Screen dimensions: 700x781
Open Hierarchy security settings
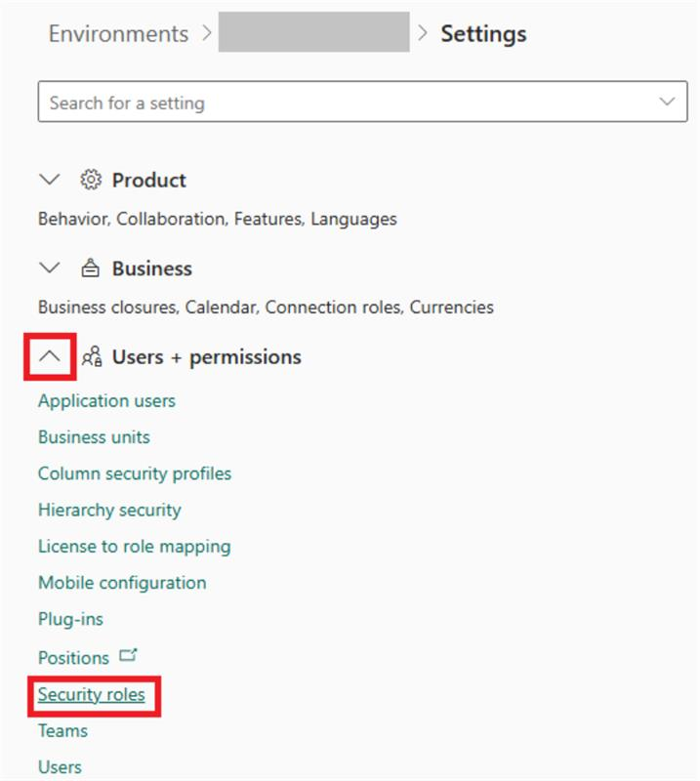tap(109, 510)
